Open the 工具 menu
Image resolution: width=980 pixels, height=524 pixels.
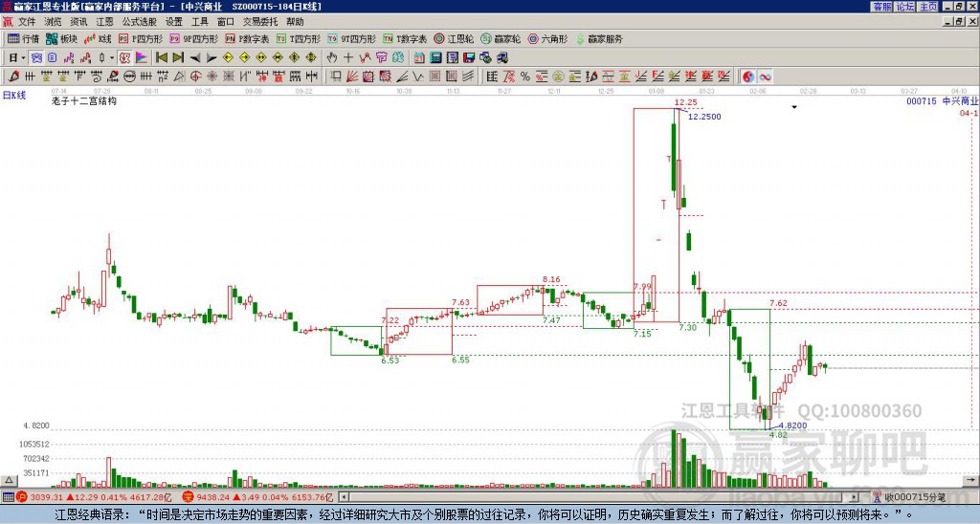(x=200, y=22)
